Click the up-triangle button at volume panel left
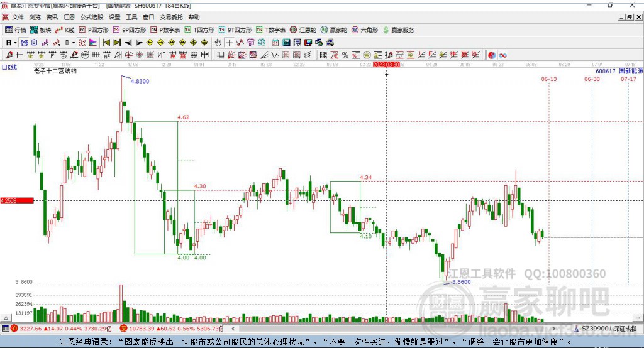Image resolution: width=644 pixels, height=348 pixels. (6, 318)
